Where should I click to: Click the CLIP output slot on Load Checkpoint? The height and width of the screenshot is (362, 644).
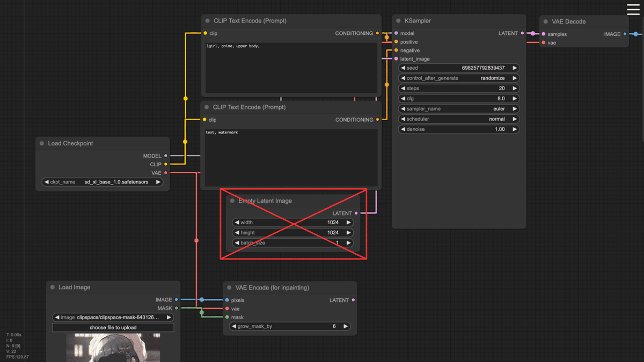pos(165,164)
